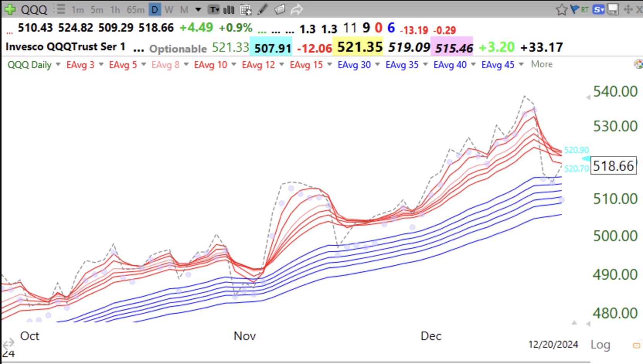
Task: Click the +0.9% percent change value
Action: tap(235, 28)
